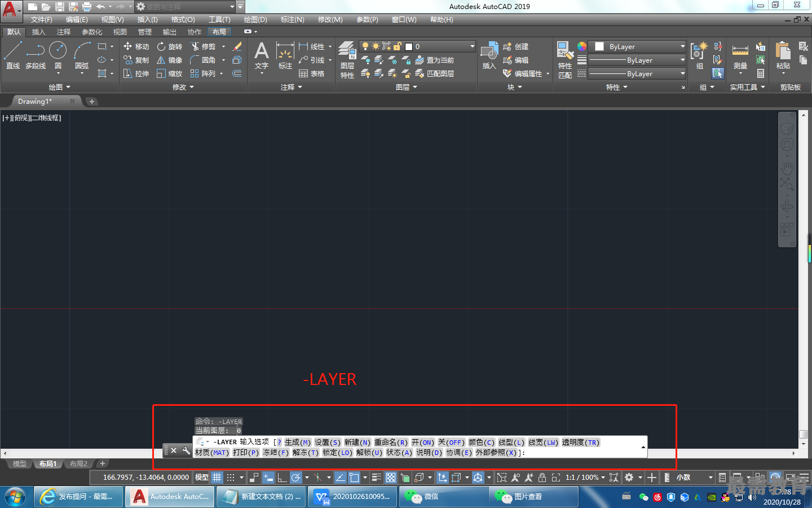
Task: Click the 阵列 (Array) tool
Action: (204, 73)
